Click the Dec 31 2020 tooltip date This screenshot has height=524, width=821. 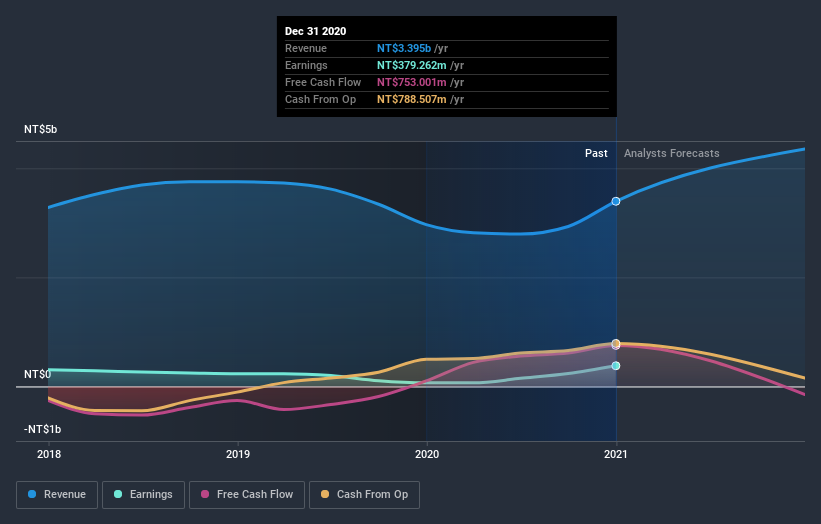(x=315, y=31)
